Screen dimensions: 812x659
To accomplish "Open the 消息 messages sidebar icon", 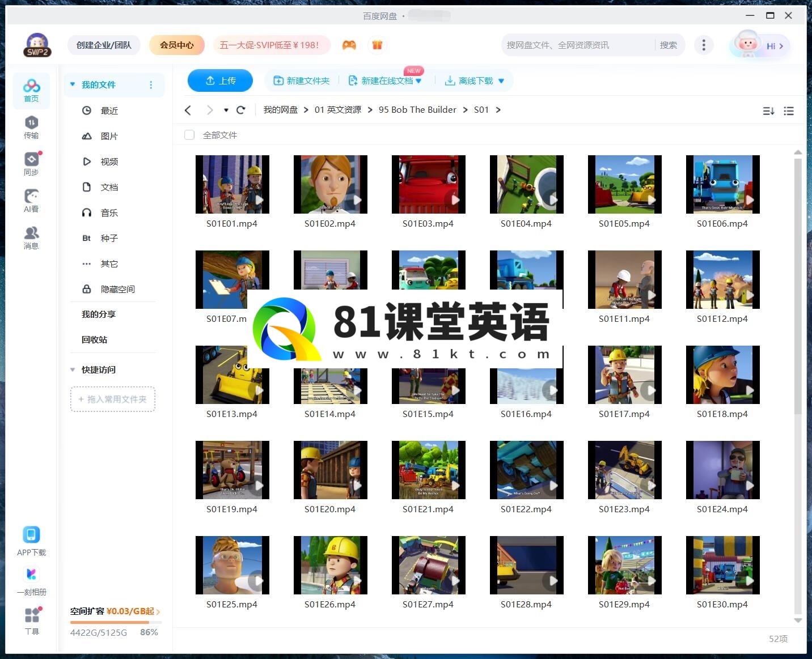I will pos(31,237).
